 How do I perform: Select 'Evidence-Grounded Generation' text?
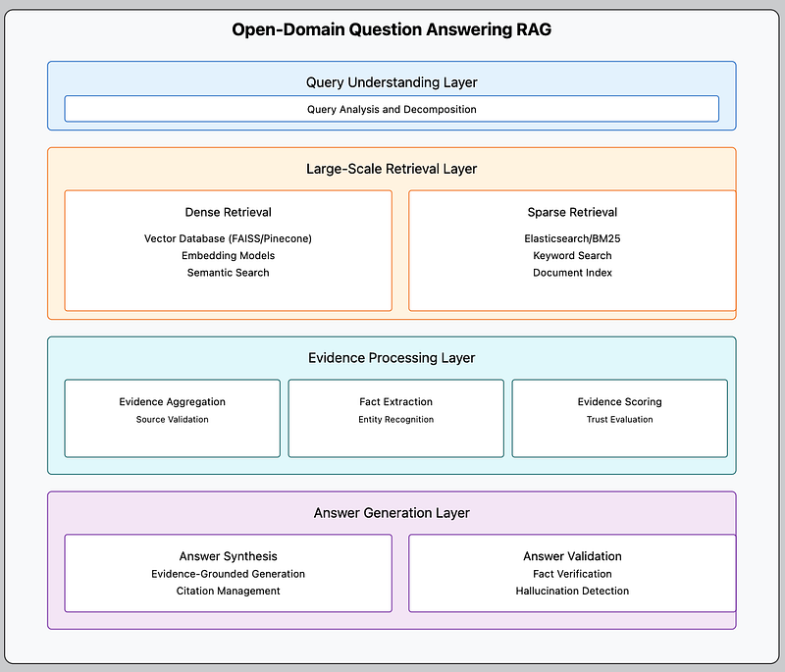229,574
